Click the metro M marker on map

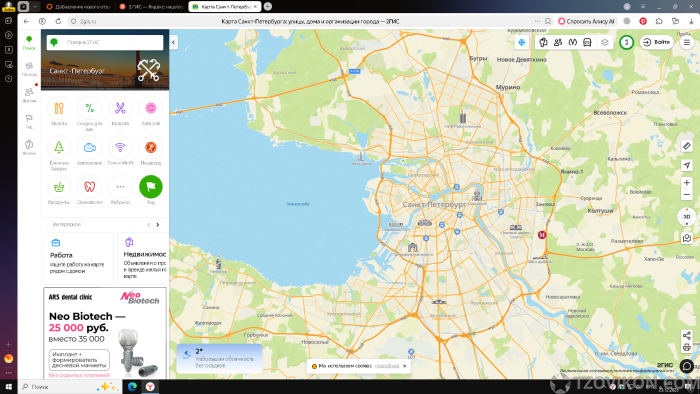point(542,235)
